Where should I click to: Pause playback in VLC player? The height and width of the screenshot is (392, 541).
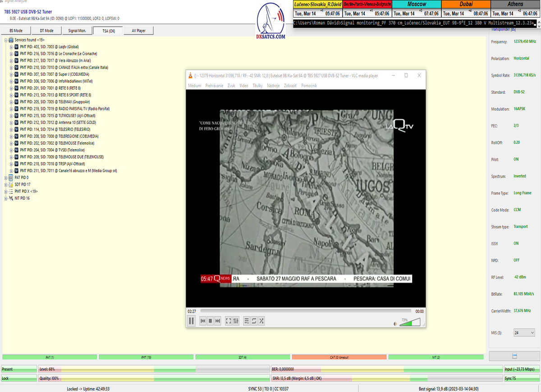pos(191,321)
